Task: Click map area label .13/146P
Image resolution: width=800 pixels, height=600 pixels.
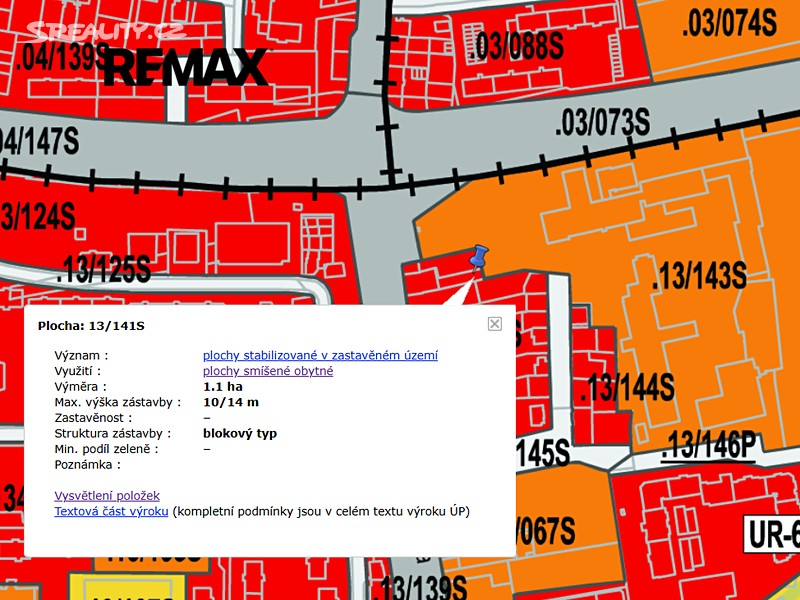Action: [x=708, y=446]
